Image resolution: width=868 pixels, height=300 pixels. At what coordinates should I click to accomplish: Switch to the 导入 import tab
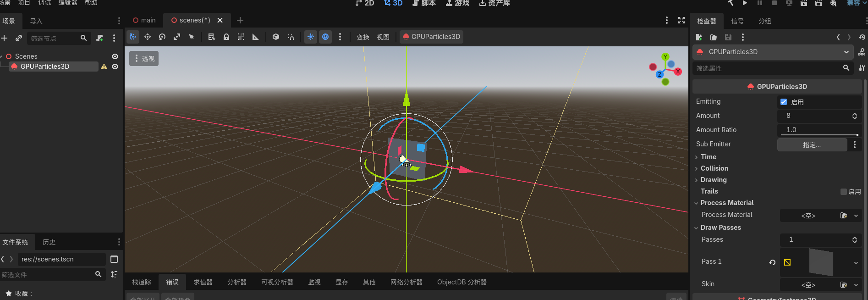pyautogui.click(x=36, y=21)
